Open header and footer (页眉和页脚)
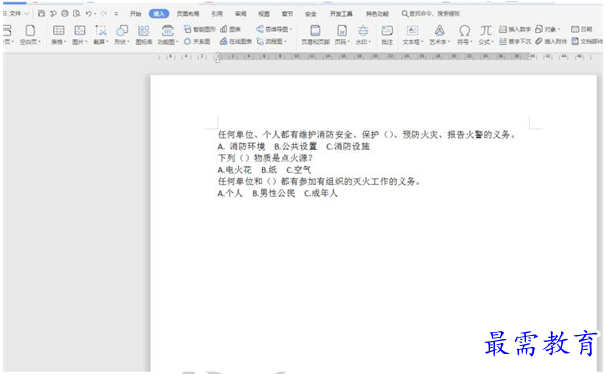Image resolution: width=606 pixels, height=375 pixels. (x=315, y=35)
